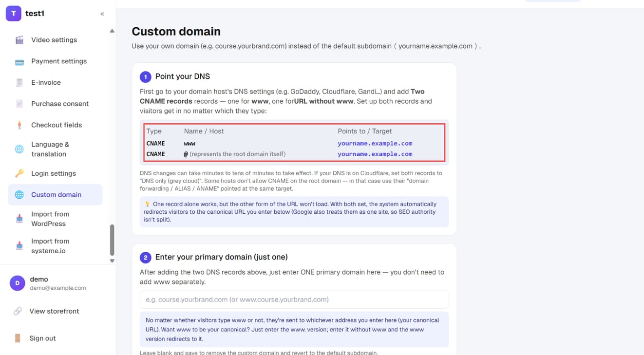Open Purchase consent page
This screenshot has width=644, height=355.
pos(55,104)
